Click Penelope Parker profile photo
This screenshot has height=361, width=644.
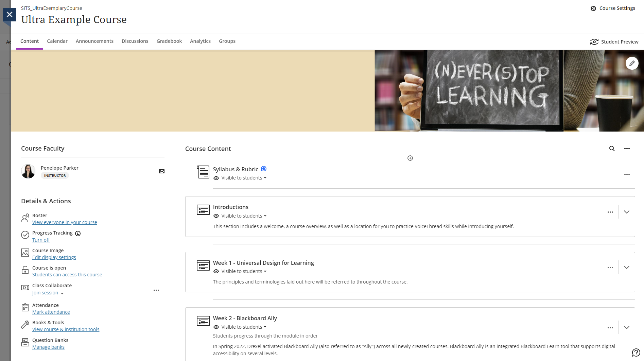pyautogui.click(x=28, y=171)
